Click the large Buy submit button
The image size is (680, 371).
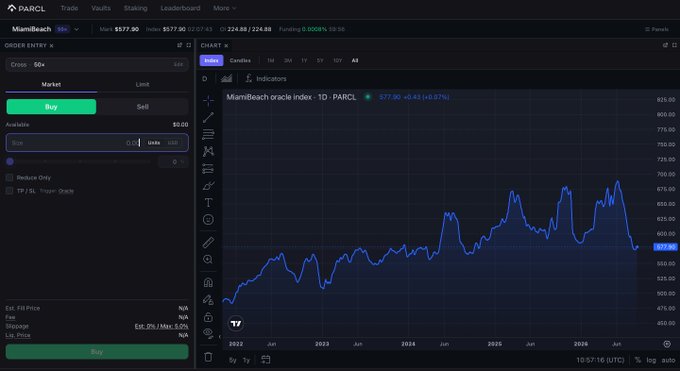tap(97, 351)
